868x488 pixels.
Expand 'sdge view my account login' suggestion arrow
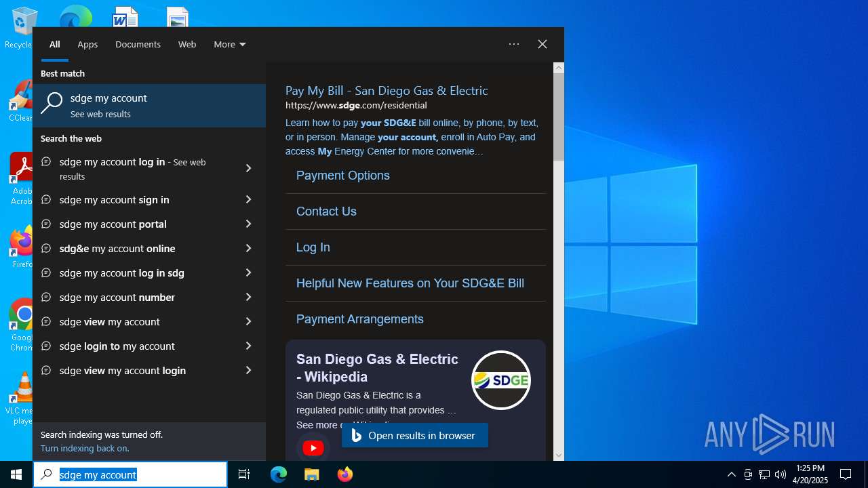pos(248,370)
